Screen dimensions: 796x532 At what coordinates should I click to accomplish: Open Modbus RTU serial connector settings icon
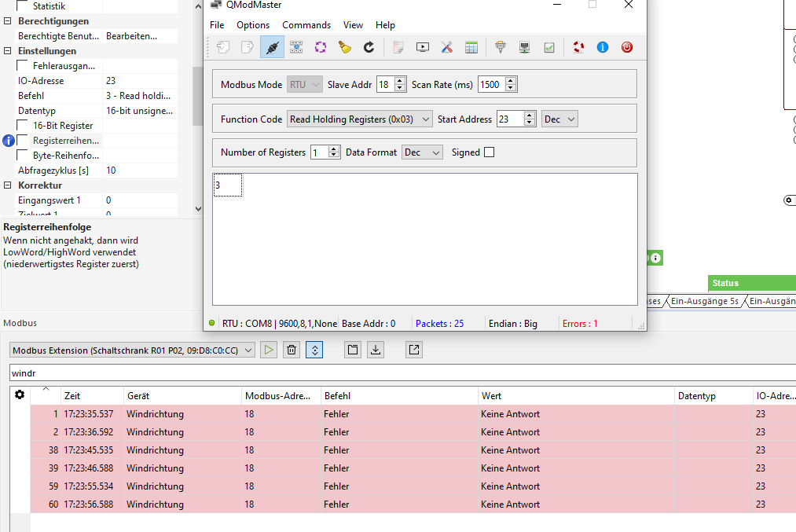coord(501,47)
